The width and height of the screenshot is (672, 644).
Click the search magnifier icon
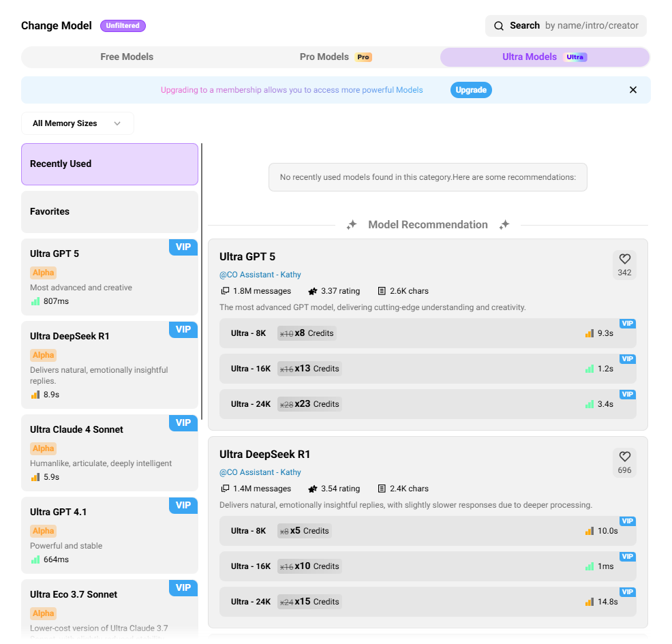(498, 26)
